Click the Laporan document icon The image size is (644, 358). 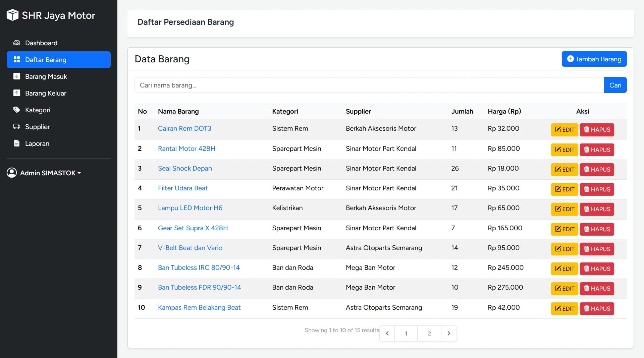pyautogui.click(x=17, y=143)
